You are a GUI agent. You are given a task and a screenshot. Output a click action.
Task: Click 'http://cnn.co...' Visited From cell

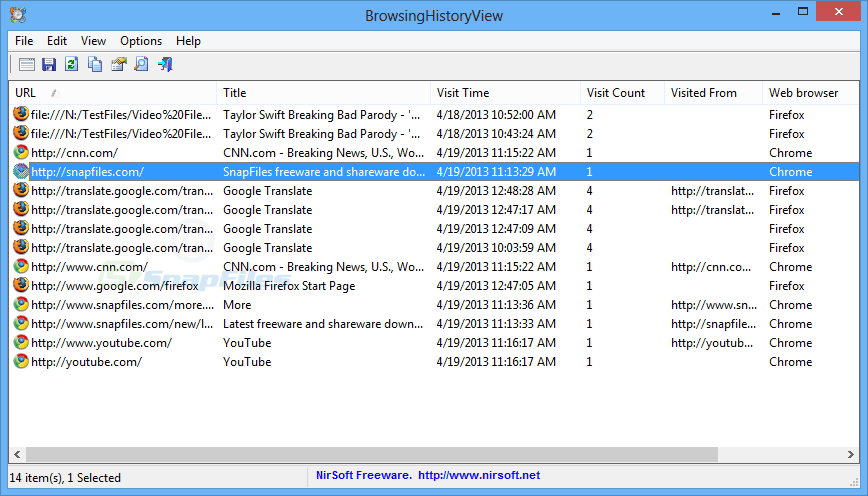click(x=711, y=267)
